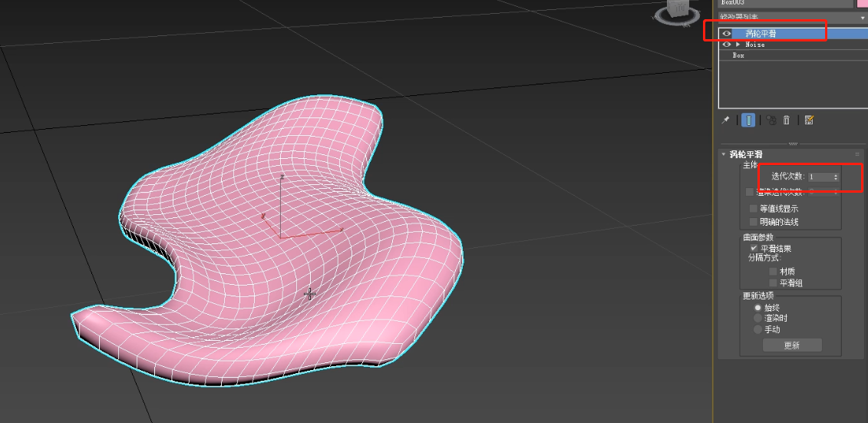
Task: Toggle the Noise modifier eye icon
Action: pos(727,45)
